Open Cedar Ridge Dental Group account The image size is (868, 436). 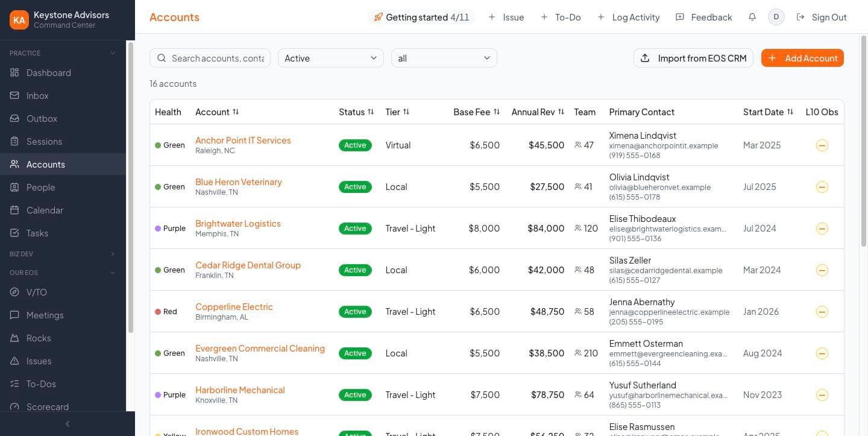[x=248, y=265]
